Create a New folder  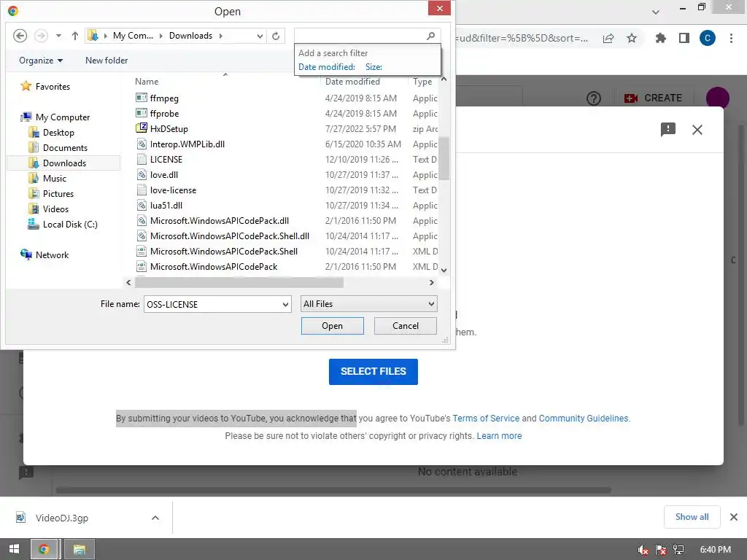[x=107, y=61]
